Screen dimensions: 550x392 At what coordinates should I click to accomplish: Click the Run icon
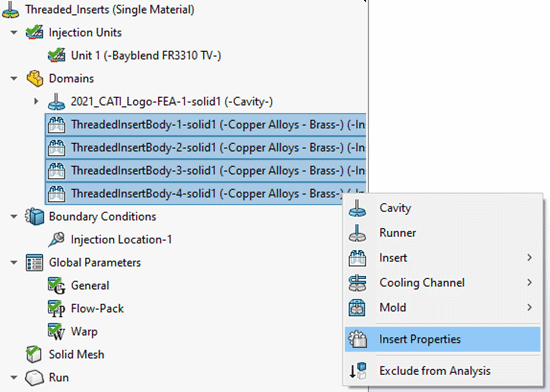pyautogui.click(x=34, y=378)
